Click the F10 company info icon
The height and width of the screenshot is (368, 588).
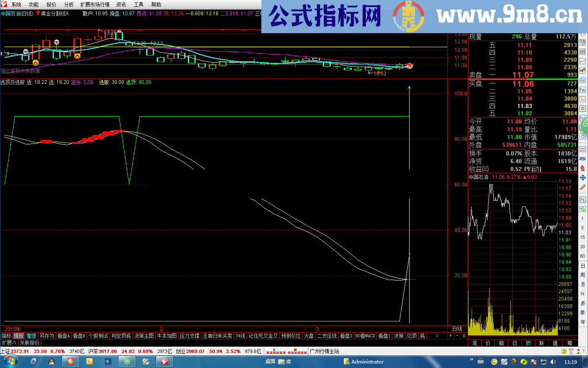tap(583, 90)
